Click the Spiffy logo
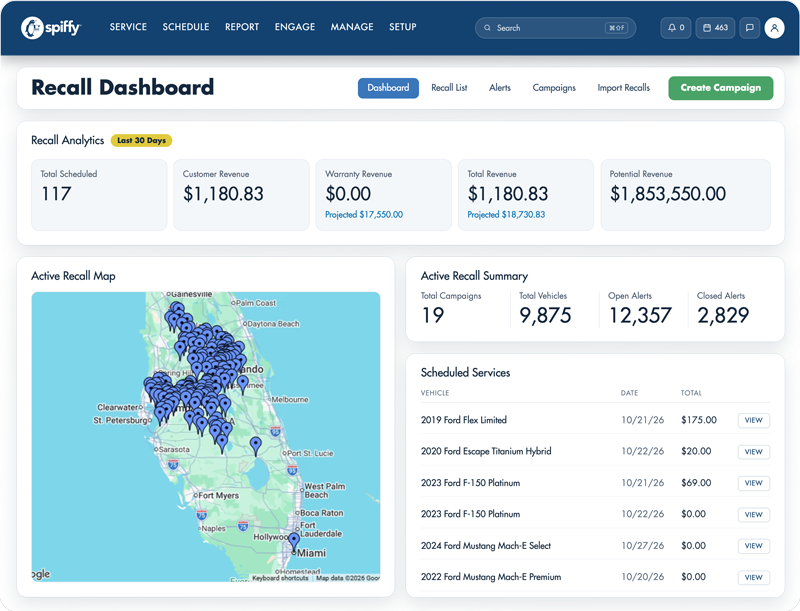This screenshot has width=800, height=611. 51,28
